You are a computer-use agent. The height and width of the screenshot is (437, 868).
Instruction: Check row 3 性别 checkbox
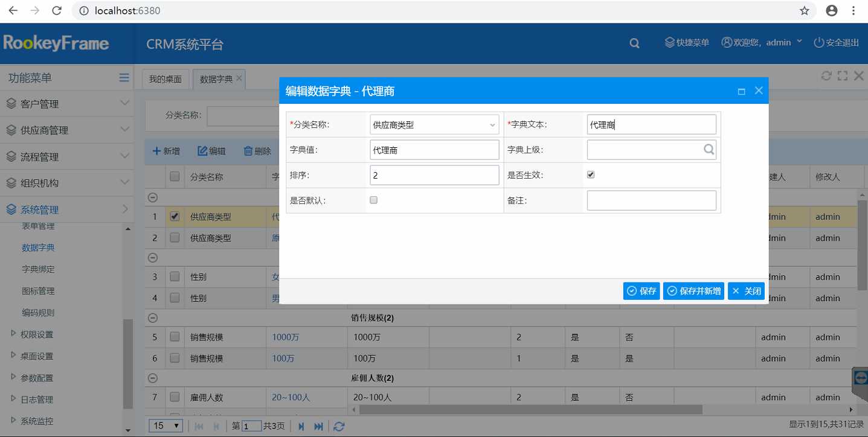tap(175, 276)
